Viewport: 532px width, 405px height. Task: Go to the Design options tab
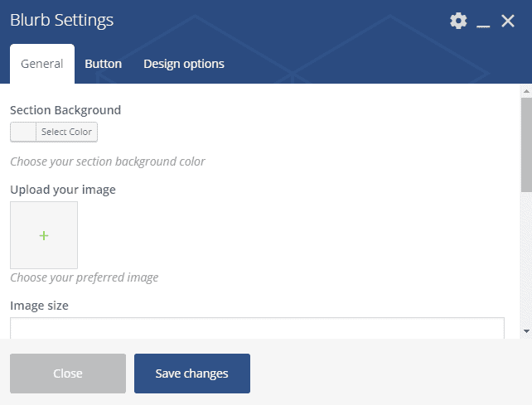(184, 64)
